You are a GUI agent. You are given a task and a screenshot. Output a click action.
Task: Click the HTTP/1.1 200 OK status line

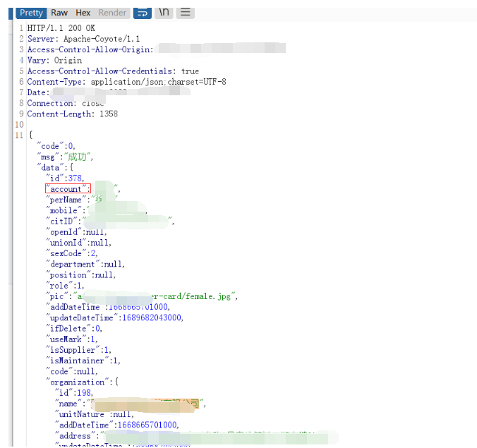tap(61, 28)
